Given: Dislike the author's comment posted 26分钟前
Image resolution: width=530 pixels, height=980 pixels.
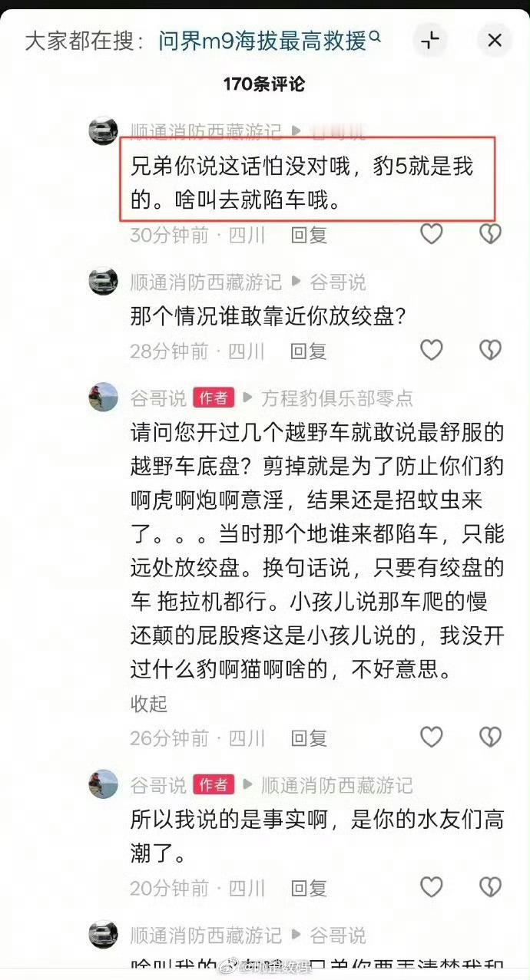Looking at the screenshot, I should (x=490, y=737).
